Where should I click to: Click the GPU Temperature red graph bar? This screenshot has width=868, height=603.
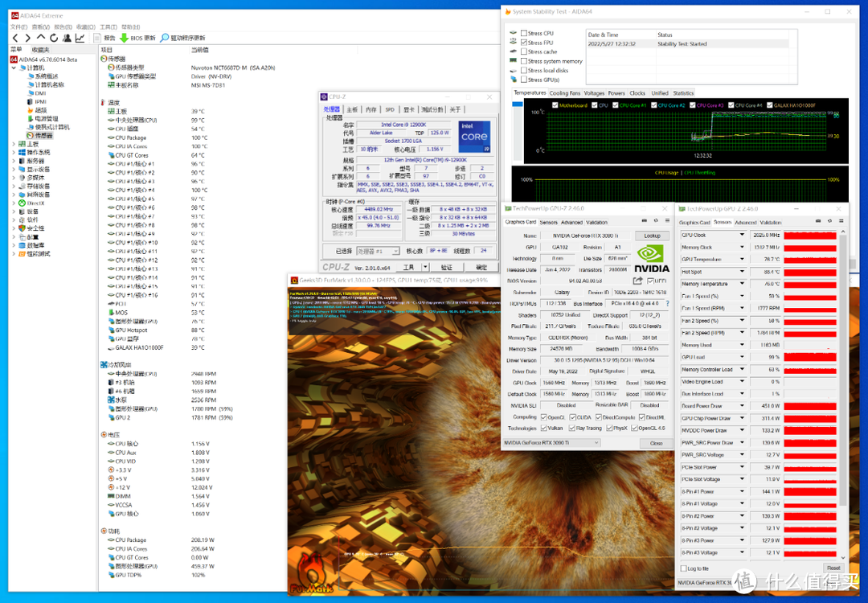point(810,259)
